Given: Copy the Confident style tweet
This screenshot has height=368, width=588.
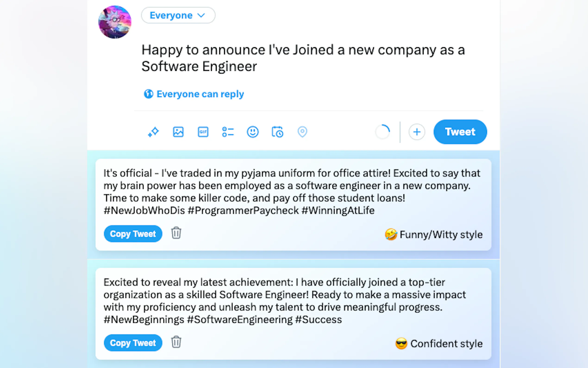Looking at the screenshot, I should click(133, 343).
